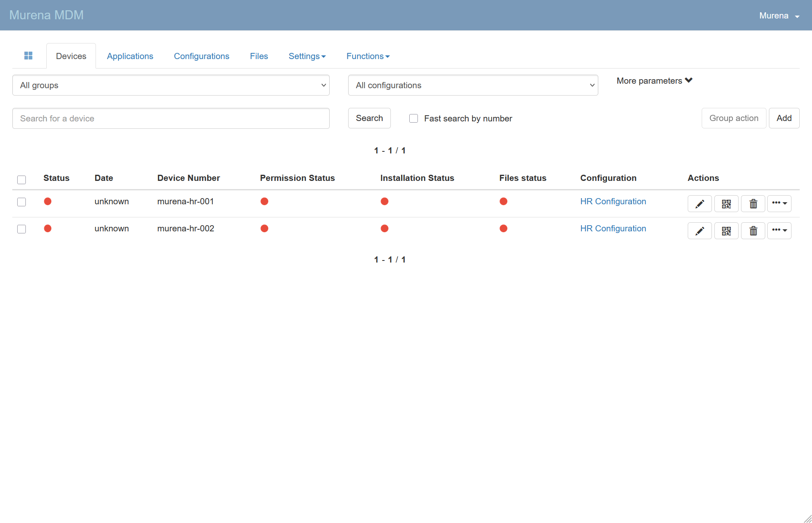
Task: Open the dashboard grid icon tab
Action: click(28, 56)
